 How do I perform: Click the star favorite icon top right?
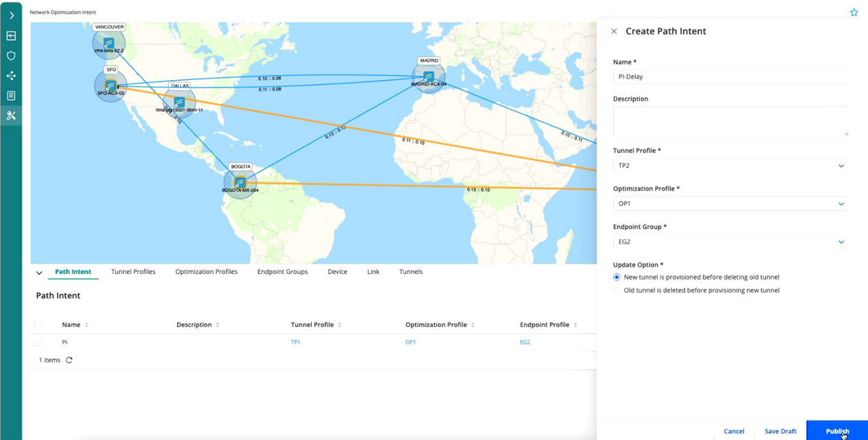854,12
